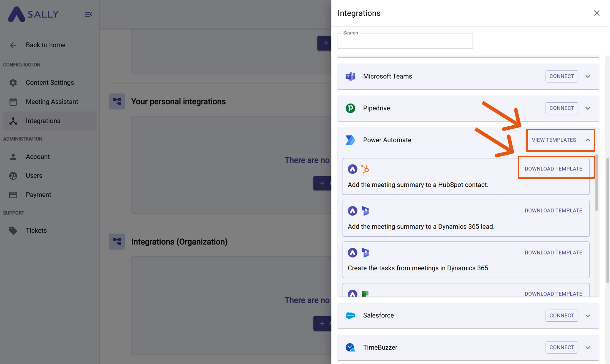The height and width of the screenshot is (364, 610).
Task: Collapse the Power Automate templates chevron
Action: click(x=588, y=140)
